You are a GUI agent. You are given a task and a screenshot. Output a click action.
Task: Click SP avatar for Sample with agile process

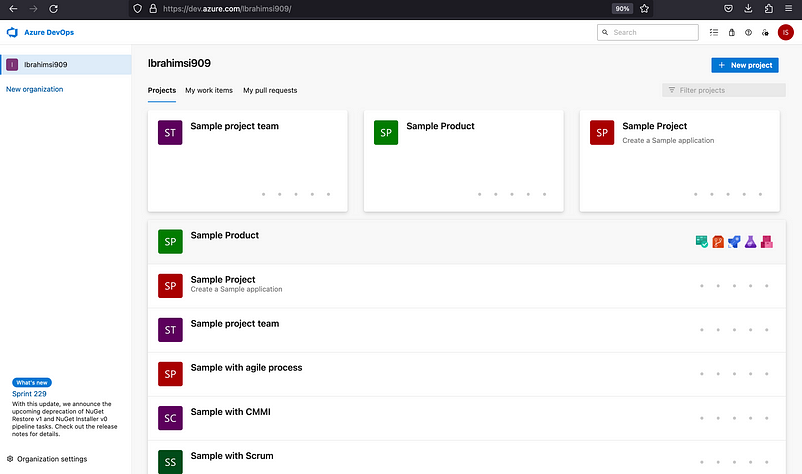point(170,374)
